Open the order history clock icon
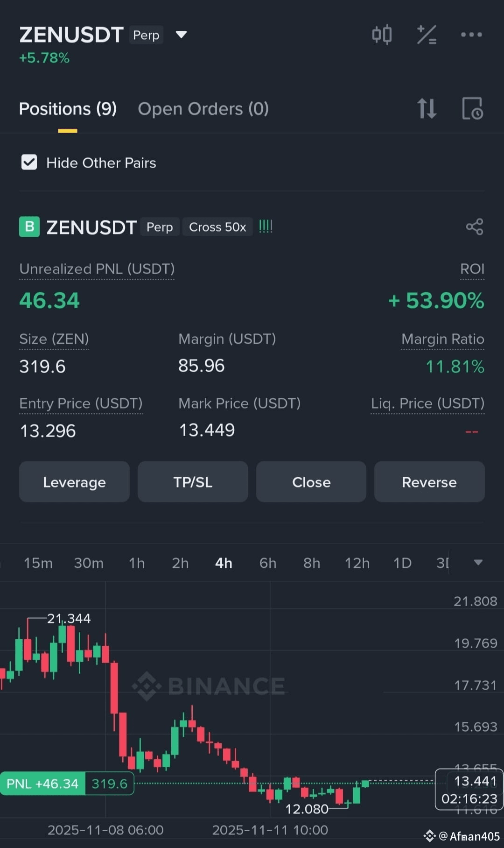504x848 pixels. point(472,108)
